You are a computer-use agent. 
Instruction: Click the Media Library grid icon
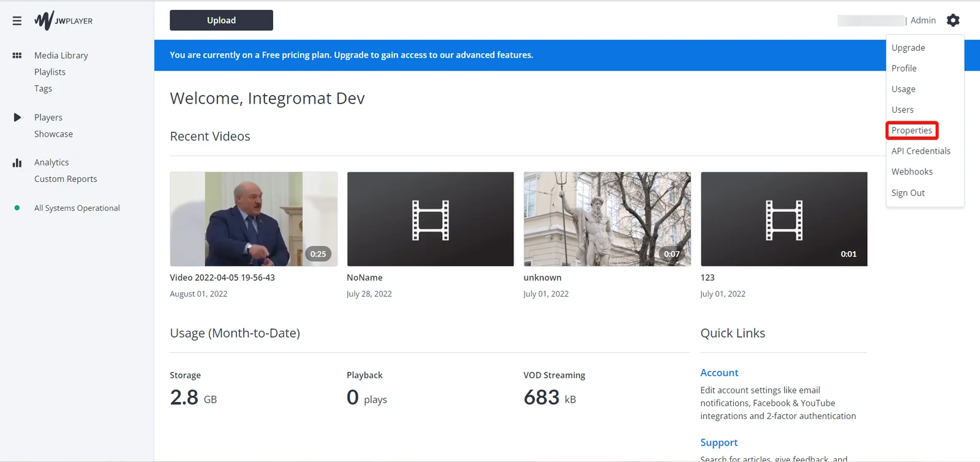coord(17,55)
